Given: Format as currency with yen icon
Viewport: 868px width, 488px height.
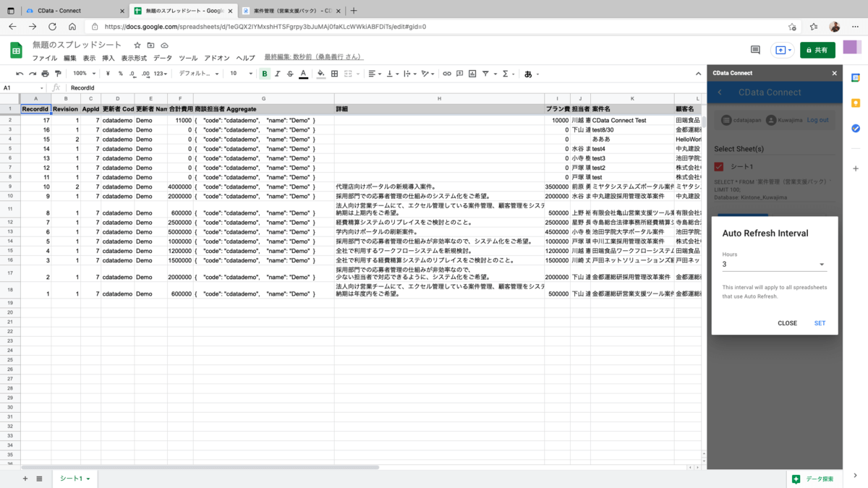Looking at the screenshot, I should [108, 74].
